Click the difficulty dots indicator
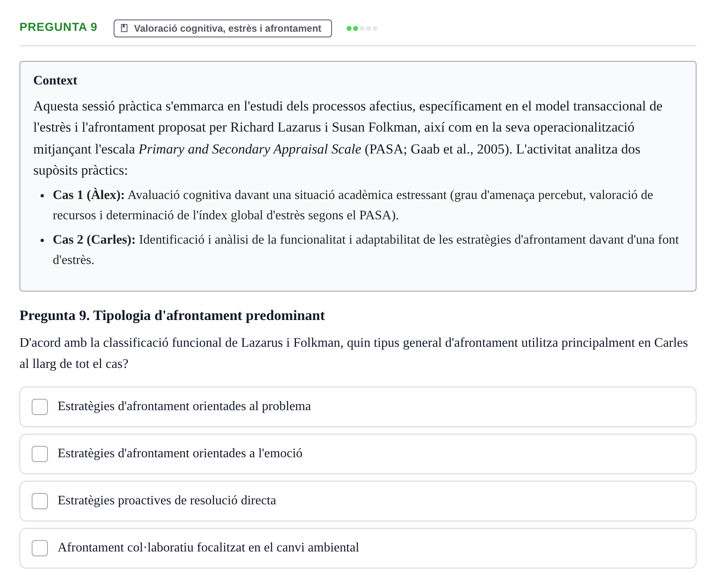 click(362, 28)
